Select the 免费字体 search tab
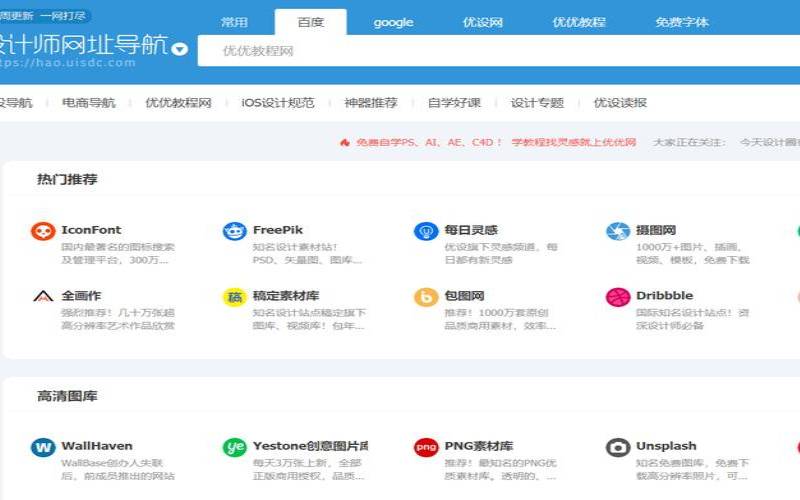This screenshot has width=800, height=500. tap(682, 22)
